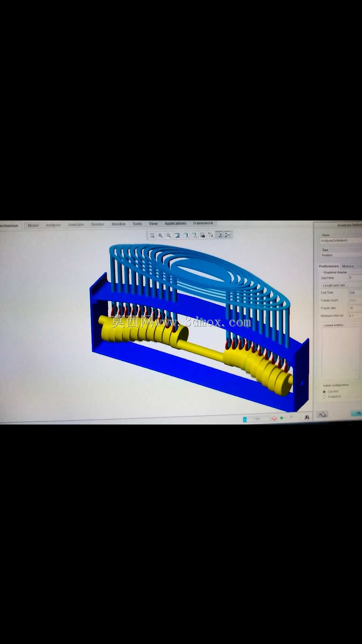Open the View ribbon tab
This screenshot has height=644, width=362.
[153, 224]
